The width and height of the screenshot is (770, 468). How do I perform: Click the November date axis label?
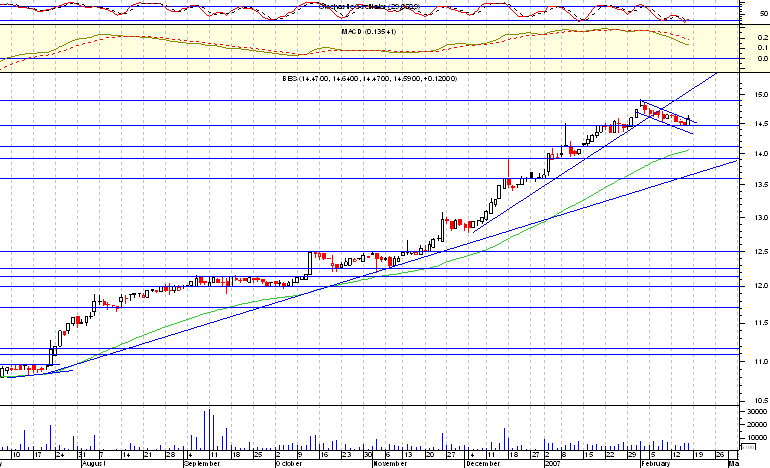pos(391,464)
